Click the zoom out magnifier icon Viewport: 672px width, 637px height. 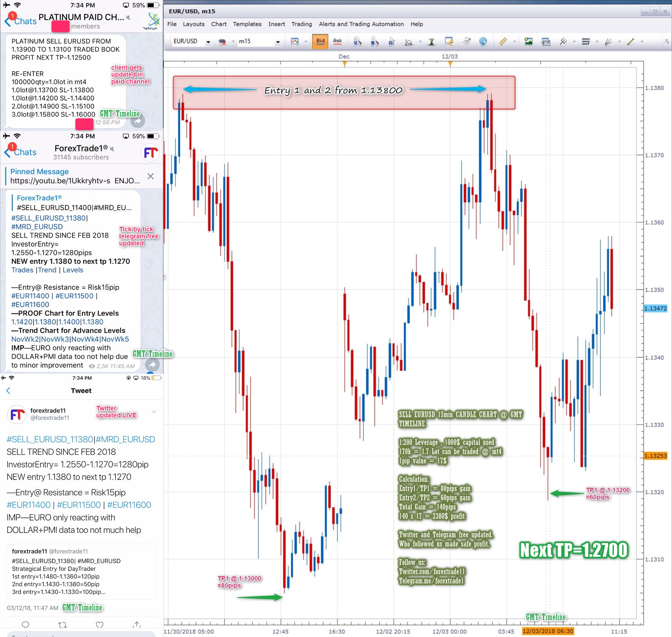[x=374, y=42]
